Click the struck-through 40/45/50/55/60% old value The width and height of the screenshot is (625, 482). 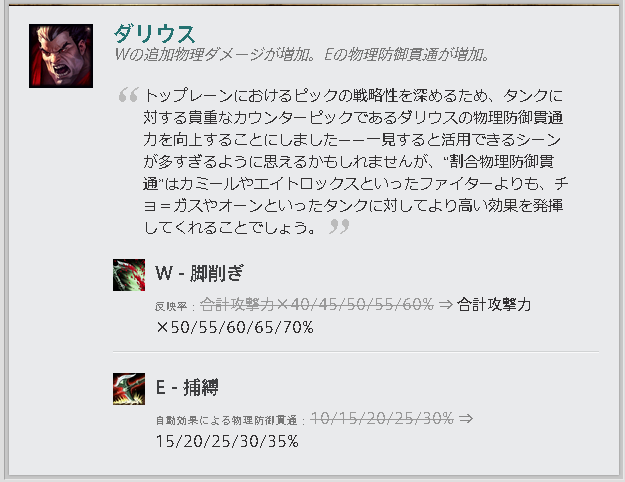click(316, 305)
